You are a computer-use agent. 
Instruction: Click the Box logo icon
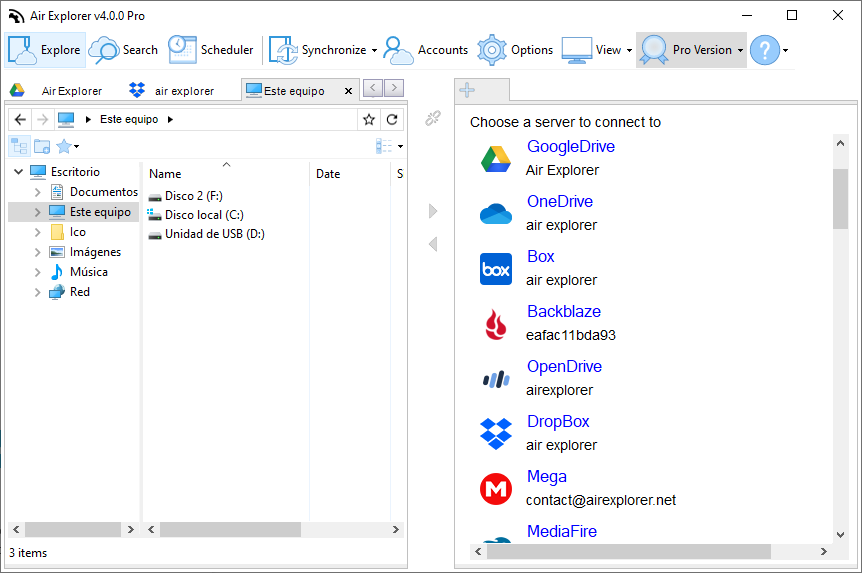point(496,269)
